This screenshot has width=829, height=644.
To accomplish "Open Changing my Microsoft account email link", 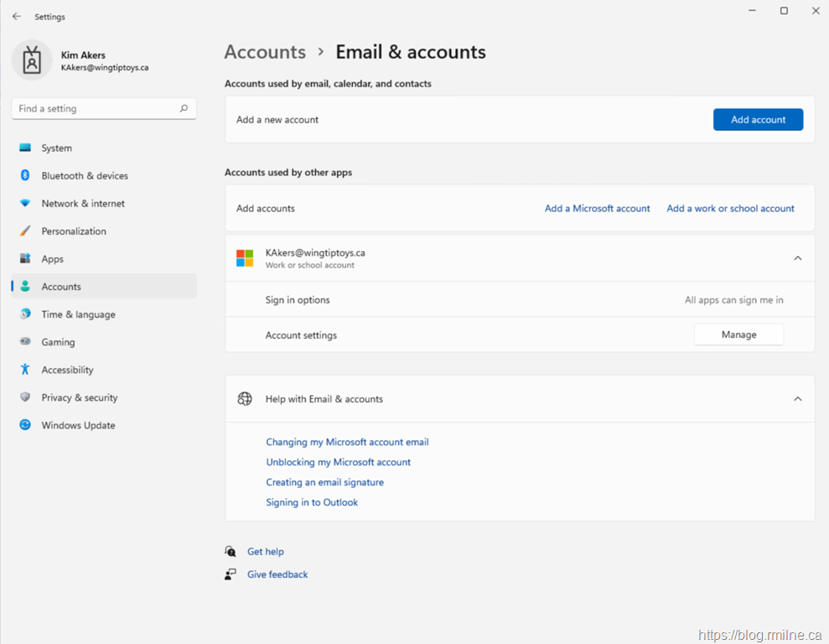I will (347, 442).
